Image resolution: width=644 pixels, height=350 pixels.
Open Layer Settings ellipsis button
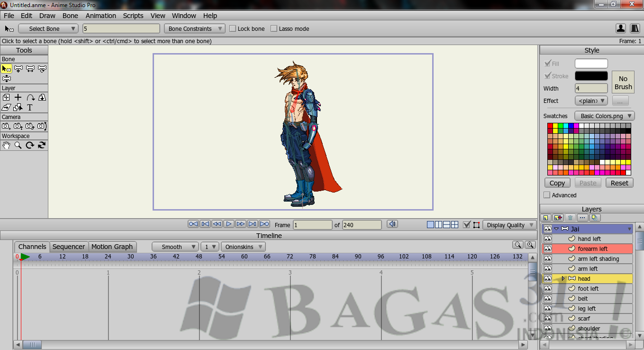point(582,218)
